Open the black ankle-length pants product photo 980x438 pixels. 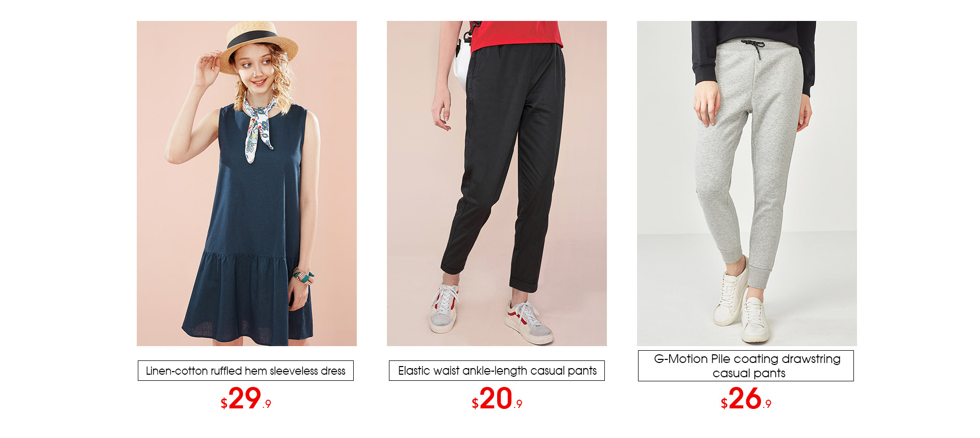coord(497,183)
